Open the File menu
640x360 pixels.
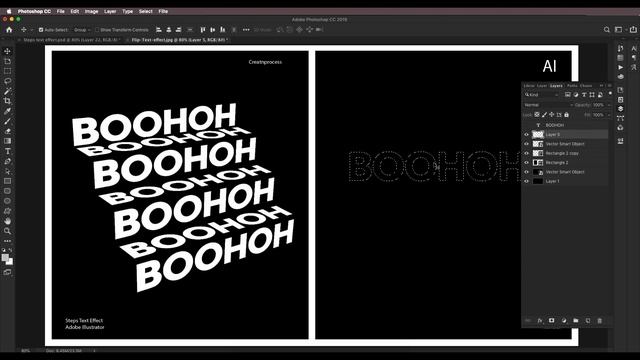[x=60, y=11]
